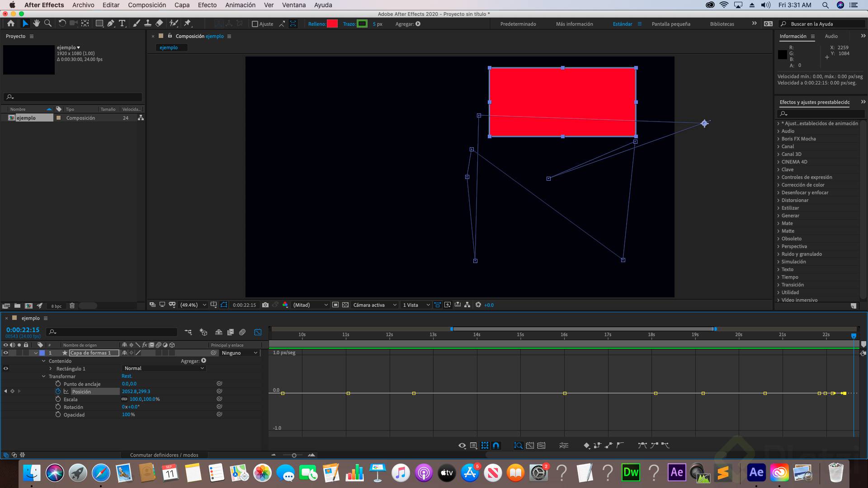The image size is (868, 488).
Task: Open graph editor button in timeline
Action: (x=258, y=332)
